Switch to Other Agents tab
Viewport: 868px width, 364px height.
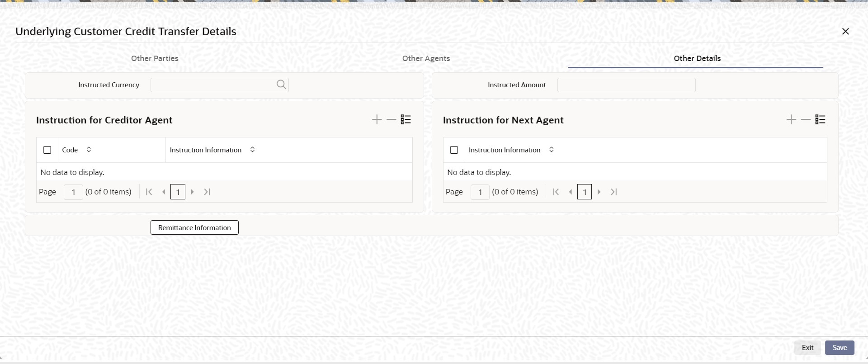click(x=426, y=58)
